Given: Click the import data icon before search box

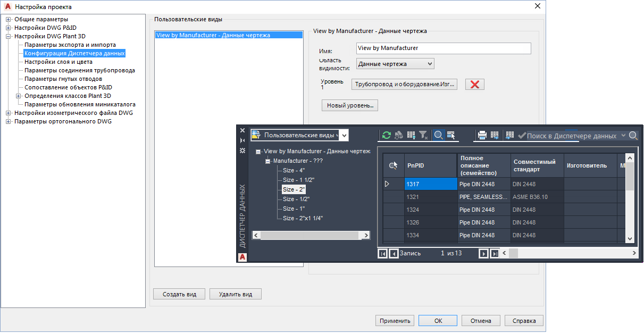Looking at the screenshot, I should click(x=510, y=135).
